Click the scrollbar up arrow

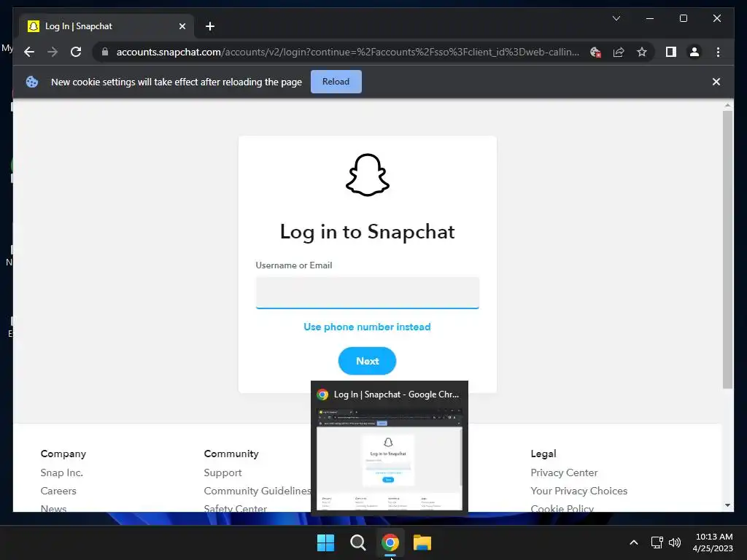727,105
